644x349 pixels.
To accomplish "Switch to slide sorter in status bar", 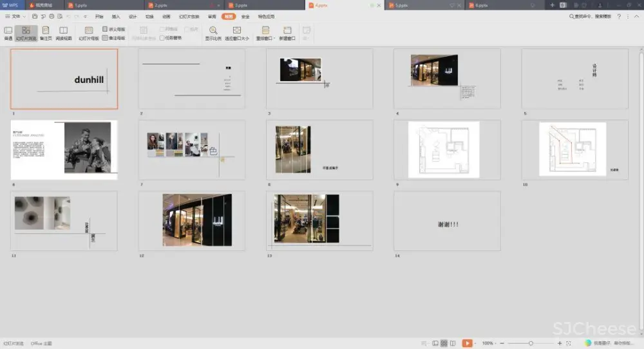I will (444, 343).
